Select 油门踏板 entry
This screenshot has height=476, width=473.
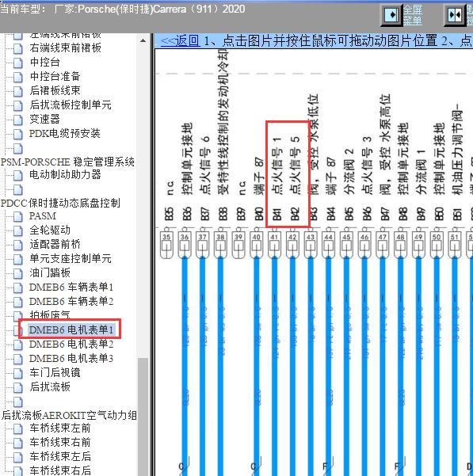pyautogui.click(x=50, y=273)
